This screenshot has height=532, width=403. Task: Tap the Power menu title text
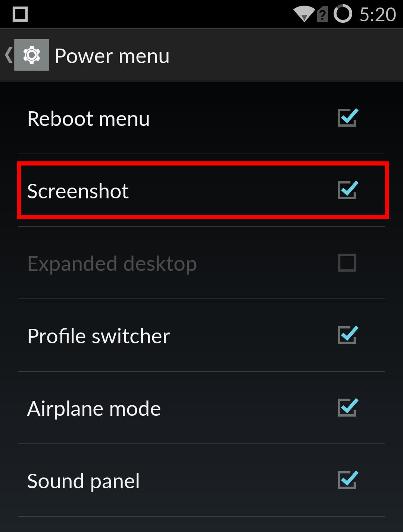point(112,56)
